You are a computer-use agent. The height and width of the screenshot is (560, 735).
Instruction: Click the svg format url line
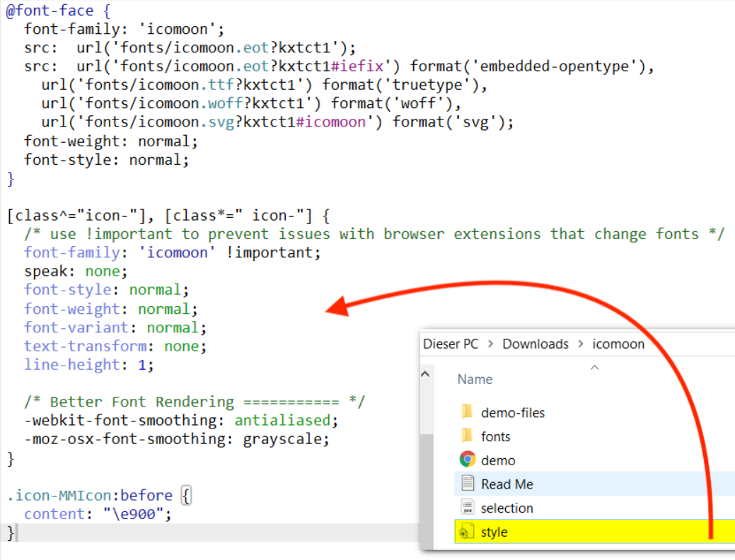coord(277,122)
